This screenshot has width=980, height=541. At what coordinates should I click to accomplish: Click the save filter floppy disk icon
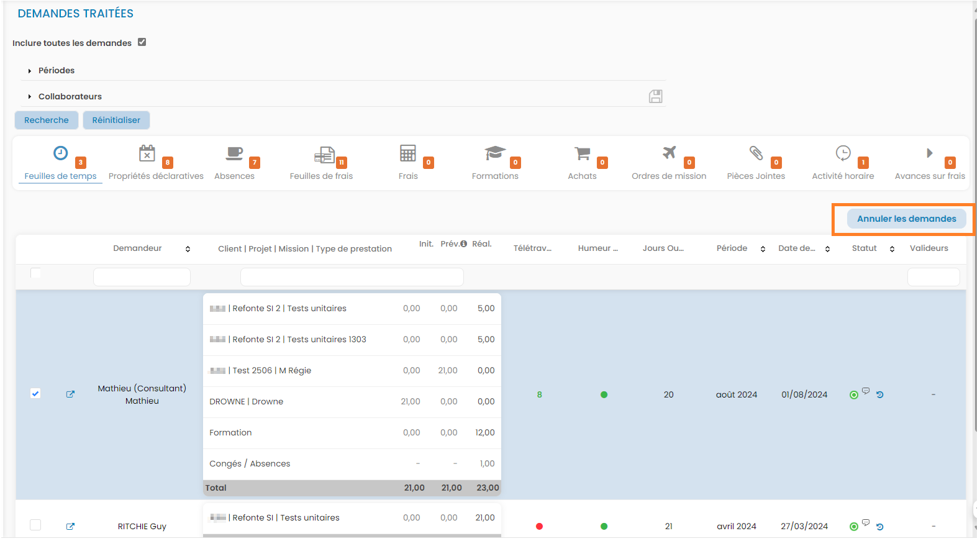pos(655,96)
